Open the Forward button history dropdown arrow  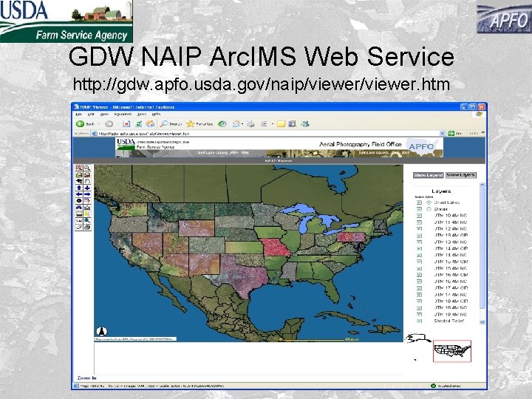pos(117,124)
